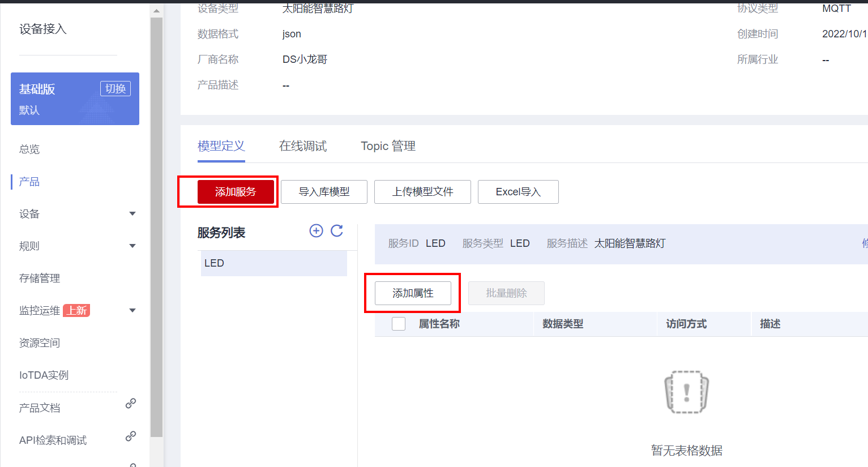The image size is (868, 467).
Task: Click the red 添加服务 button
Action: coord(236,192)
